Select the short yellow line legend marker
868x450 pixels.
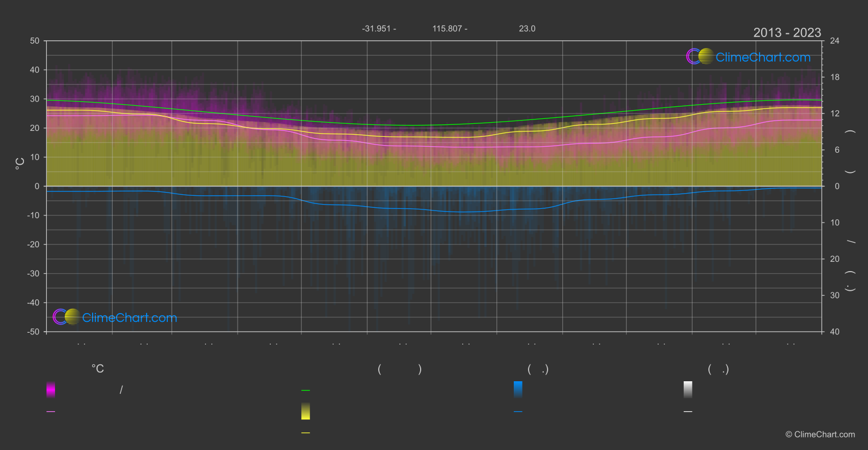pos(306,433)
